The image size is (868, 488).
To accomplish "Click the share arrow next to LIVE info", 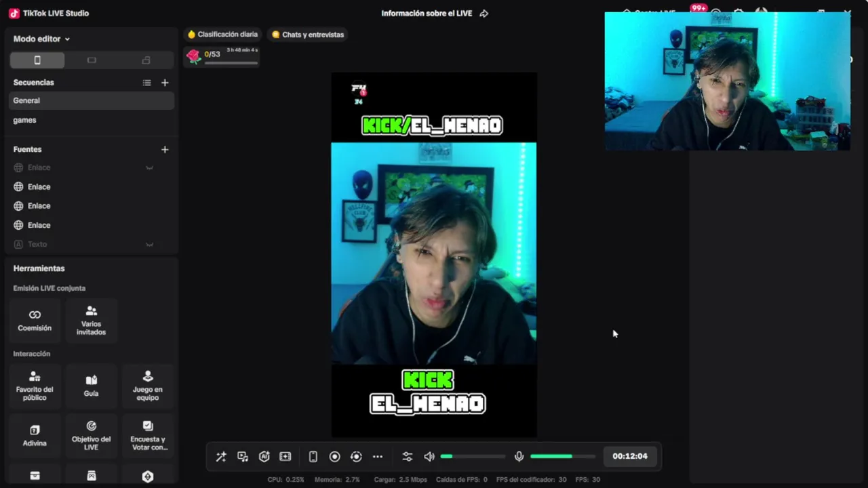I will 484,14.
